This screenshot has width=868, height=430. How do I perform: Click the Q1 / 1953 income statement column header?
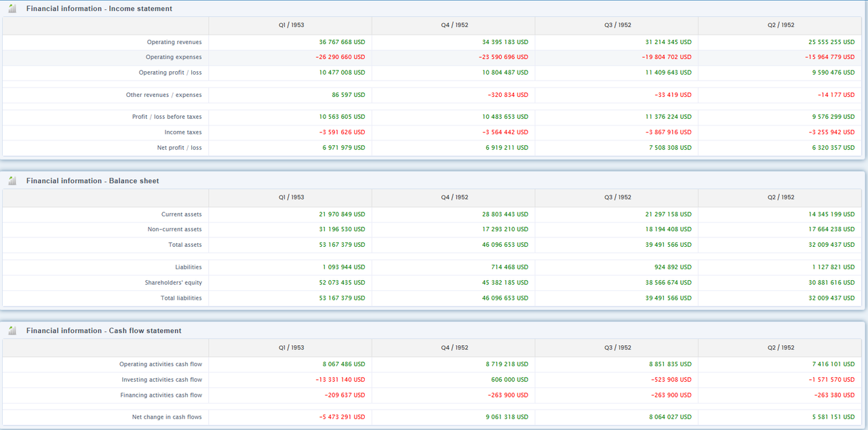tap(291, 25)
